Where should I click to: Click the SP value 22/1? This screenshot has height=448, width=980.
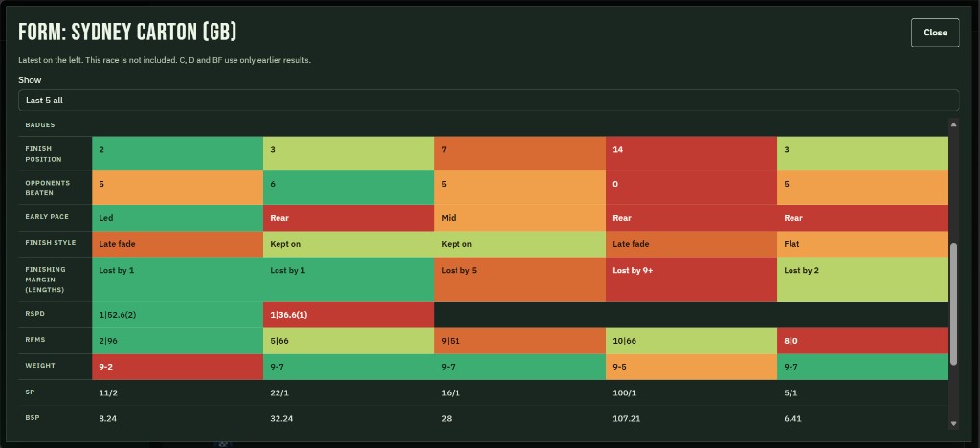(279, 392)
